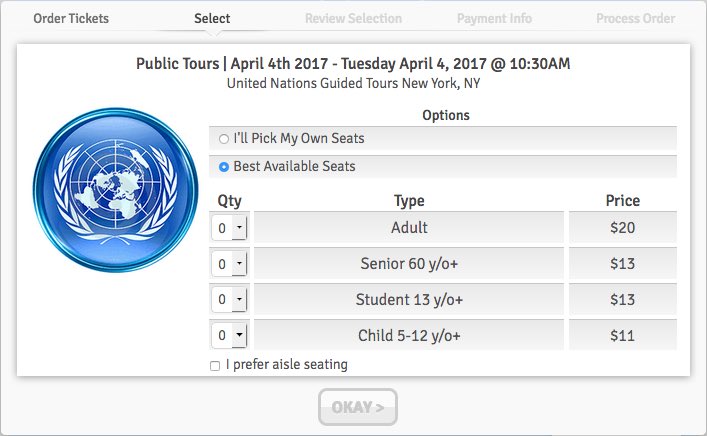Switch to the Select step tab
The image size is (707, 436).
tap(212, 18)
